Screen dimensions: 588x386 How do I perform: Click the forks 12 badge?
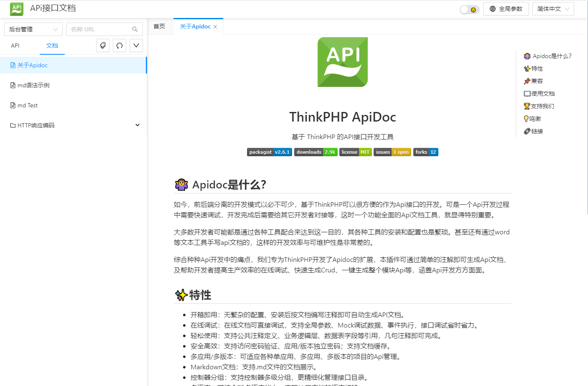(x=425, y=152)
